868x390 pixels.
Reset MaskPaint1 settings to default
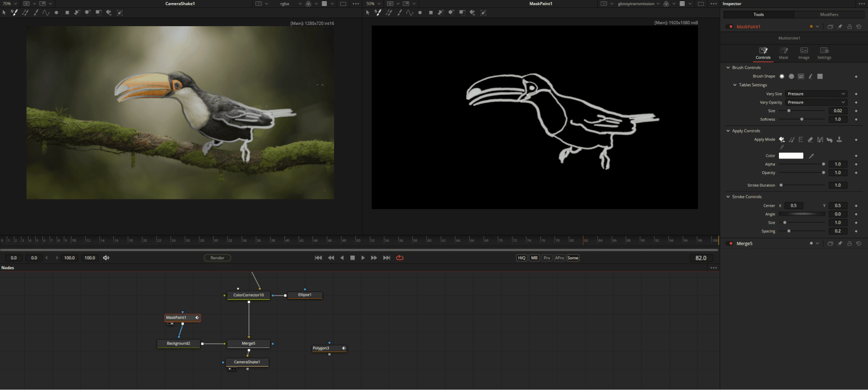pyautogui.click(x=859, y=27)
